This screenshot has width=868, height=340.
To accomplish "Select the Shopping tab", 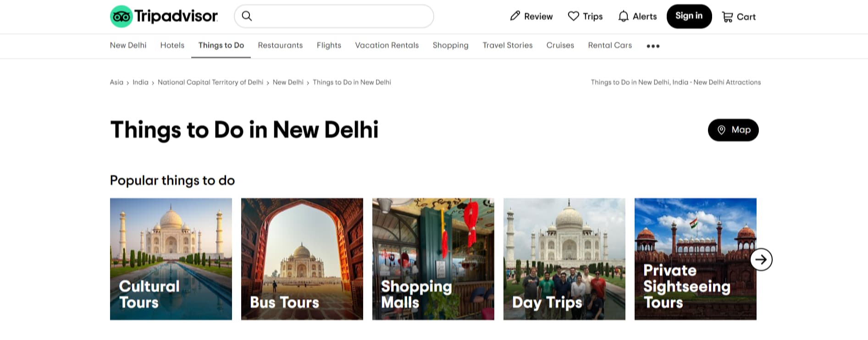I will coord(451,45).
